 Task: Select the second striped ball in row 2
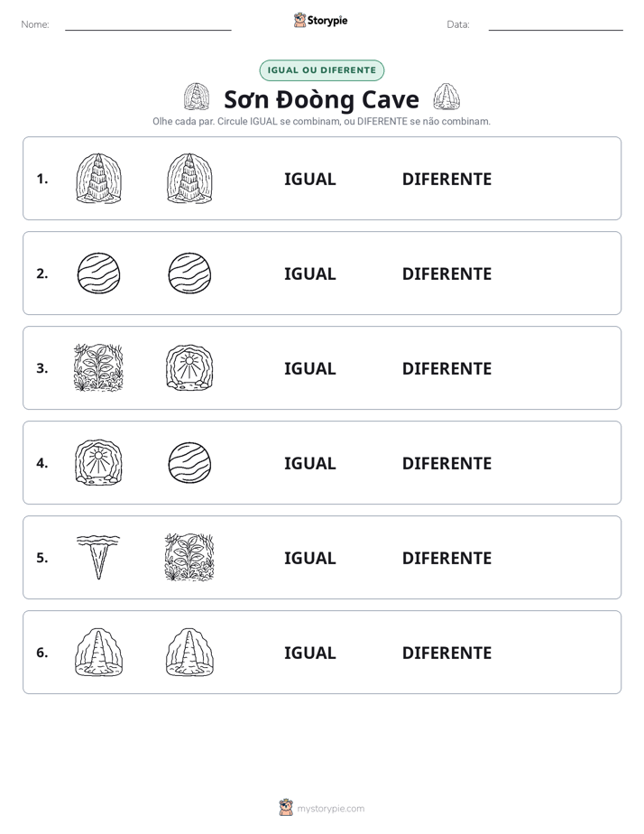pyautogui.click(x=189, y=273)
